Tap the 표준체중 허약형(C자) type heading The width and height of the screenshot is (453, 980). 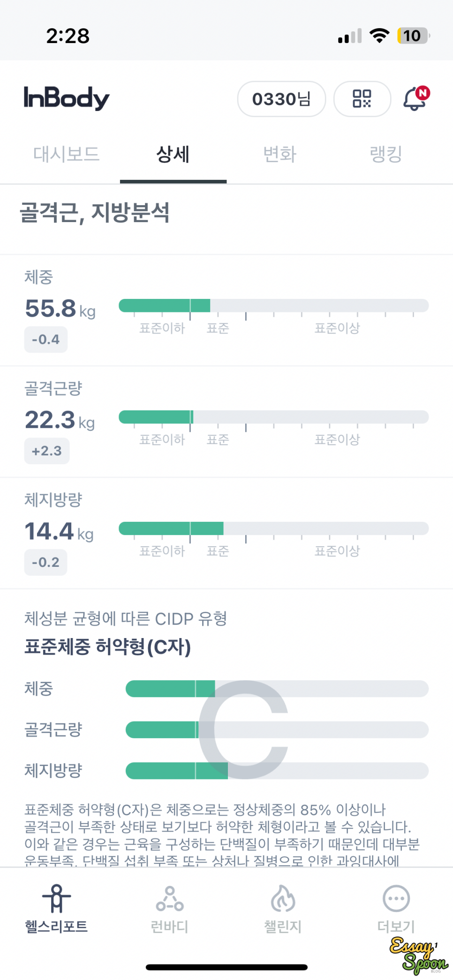(108, 647)
